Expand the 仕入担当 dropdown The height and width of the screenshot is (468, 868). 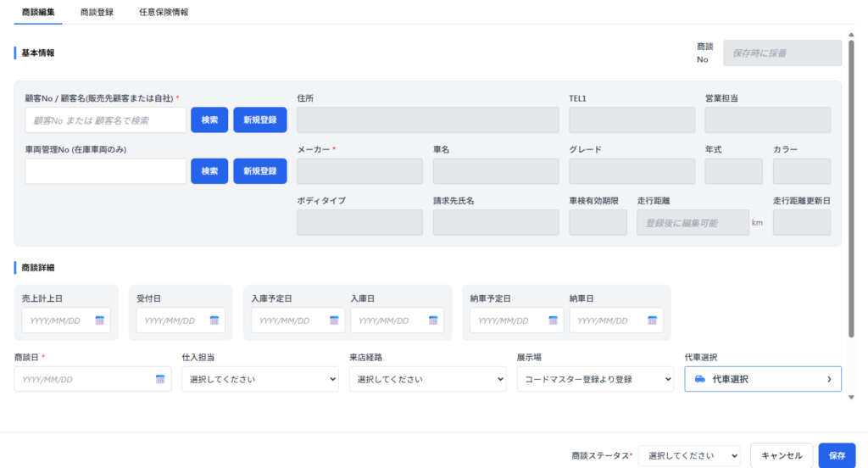tap(259, 379)
